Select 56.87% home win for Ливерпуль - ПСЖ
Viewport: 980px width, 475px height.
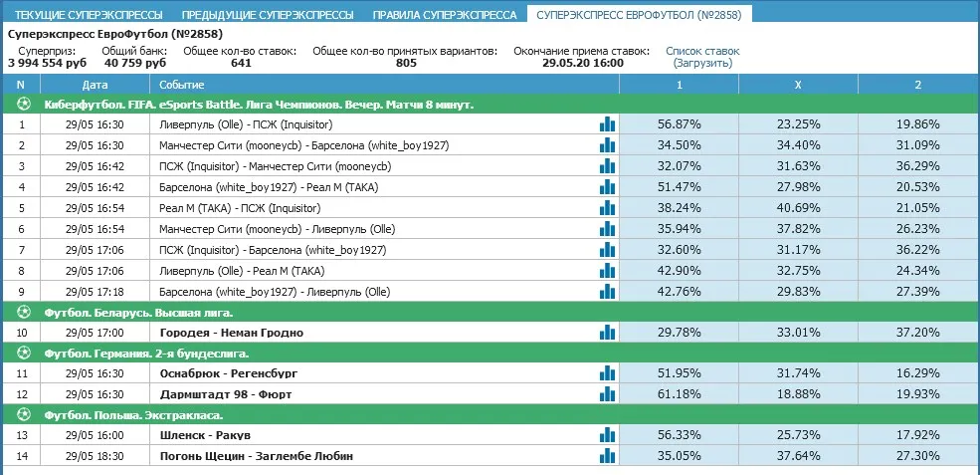[680, 123]
